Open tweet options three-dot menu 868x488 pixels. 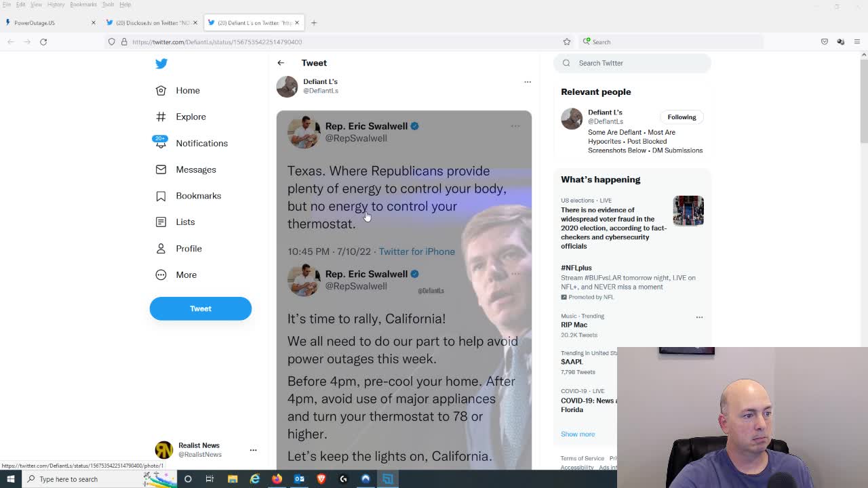[x=528, y=82]
